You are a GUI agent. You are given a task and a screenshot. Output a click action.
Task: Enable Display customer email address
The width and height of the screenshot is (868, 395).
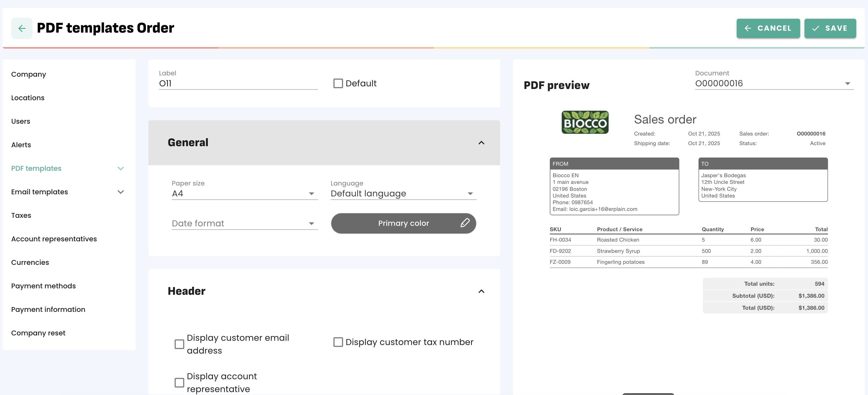point(179,344)
